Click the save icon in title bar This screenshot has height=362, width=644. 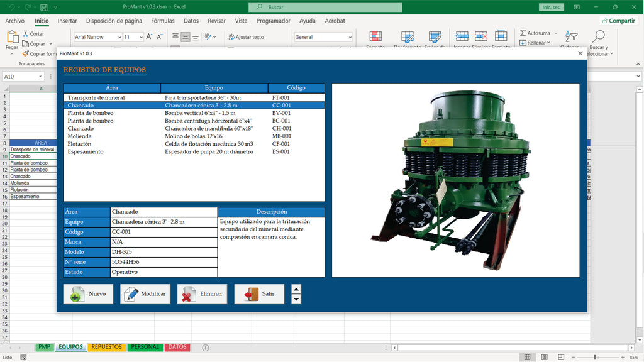(x=44, y=7)
